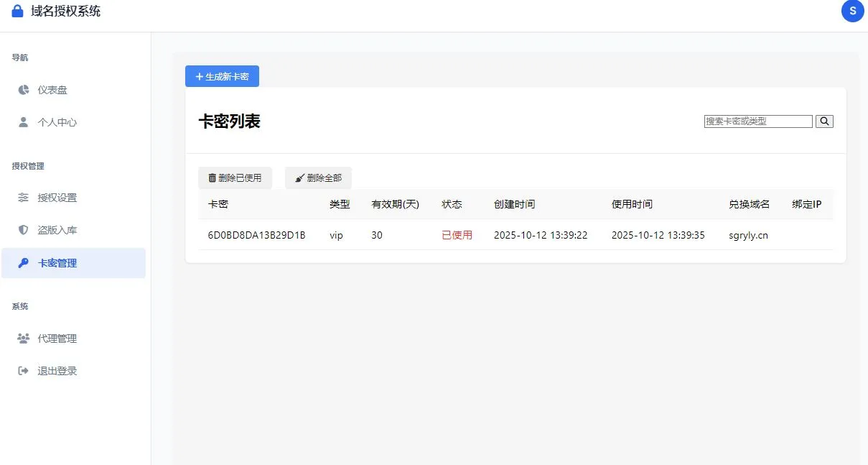The height and width of the screenshot is (465, 868).
Task: Click the 仪表盘 pie chart icon
Action: 24,90
